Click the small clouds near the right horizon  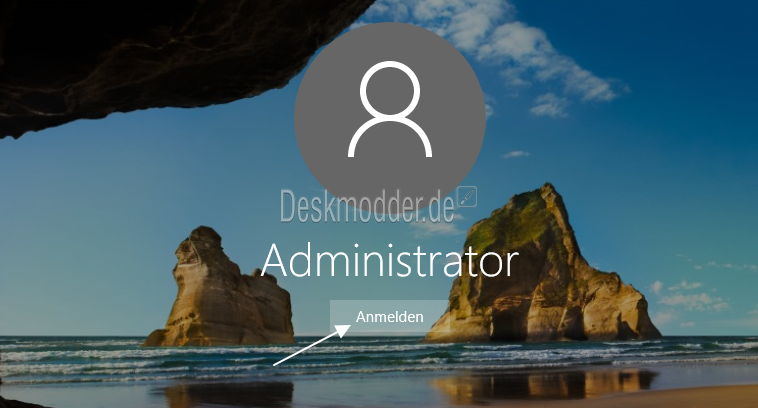(691, 297)
